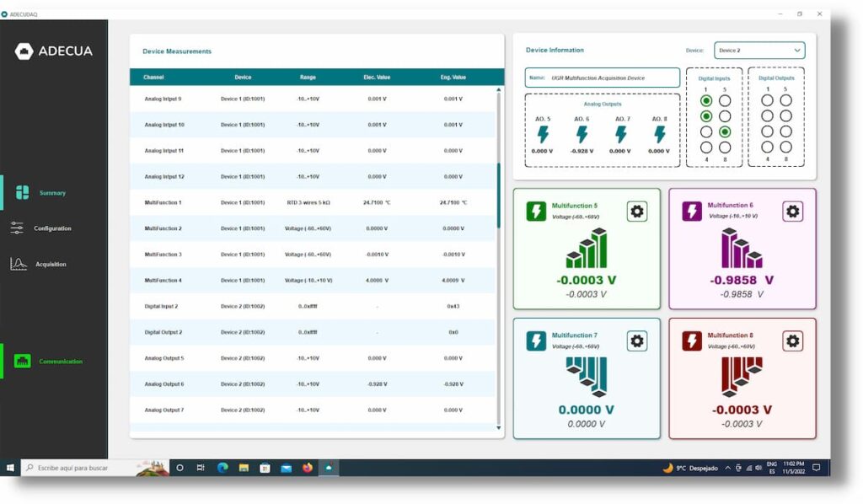Expand the Device 2 dropdown
Image resolution: width=863 pixels, height=504 pixels.
758,51
